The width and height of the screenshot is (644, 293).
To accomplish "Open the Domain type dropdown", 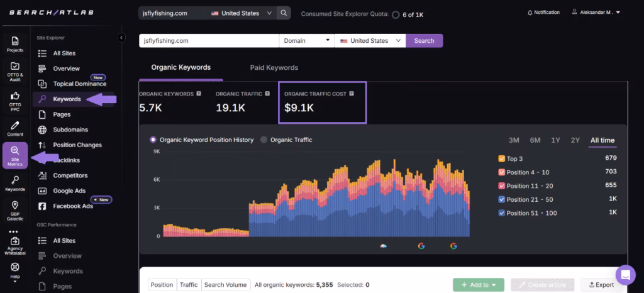I will pyautogui.click(x=306, y=41).
